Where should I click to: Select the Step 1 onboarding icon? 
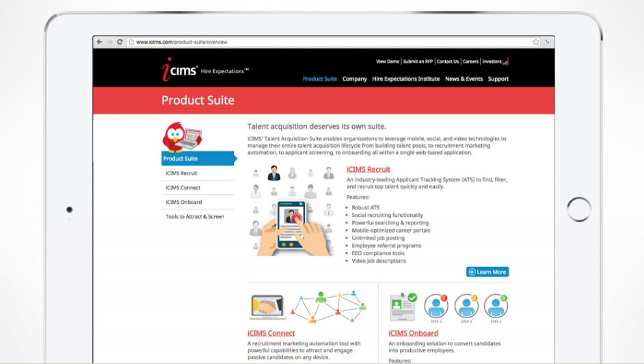click(x=435, y=307)
